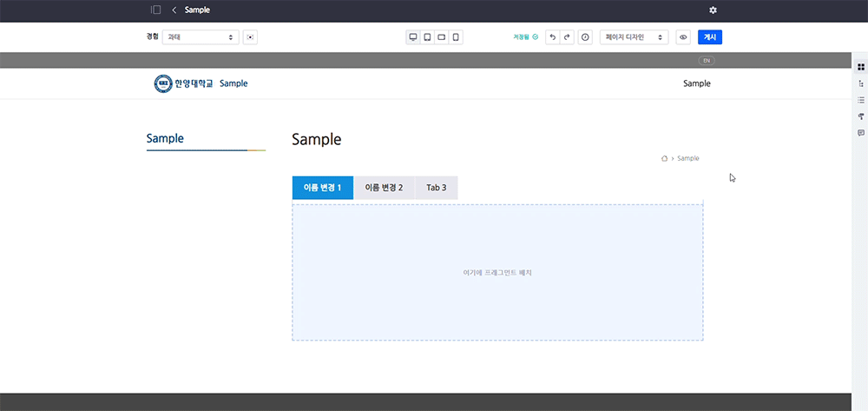The image size is (868, 411).
Task: Open the edit history clock icon
Action: pos(585,37)
